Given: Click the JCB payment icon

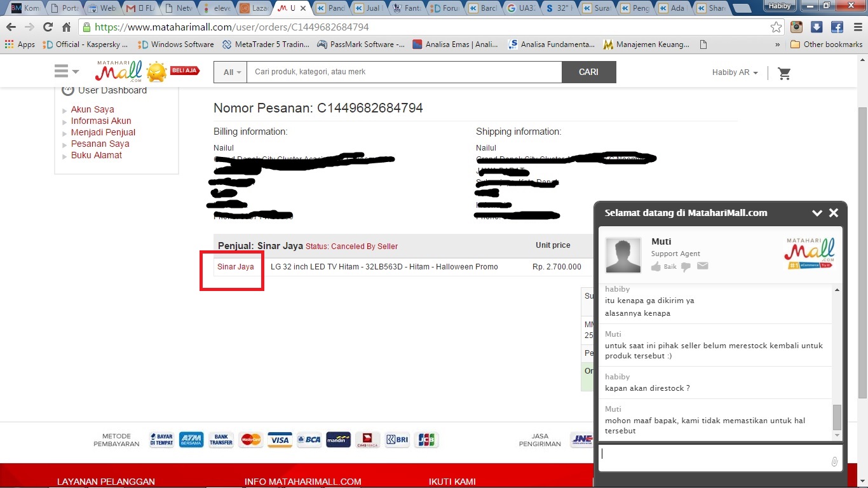Looking at the screenshot, I should [426, 440].
